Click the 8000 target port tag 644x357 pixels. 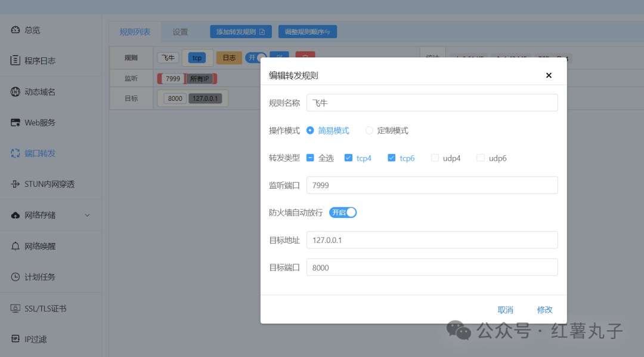(x=175, y=99)
